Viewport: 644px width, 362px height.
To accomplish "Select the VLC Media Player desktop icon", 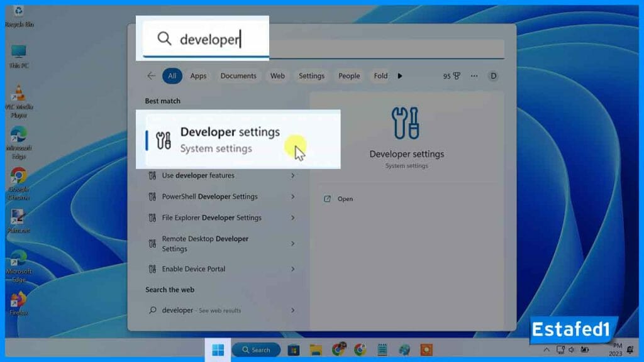I will coord(19,102).
